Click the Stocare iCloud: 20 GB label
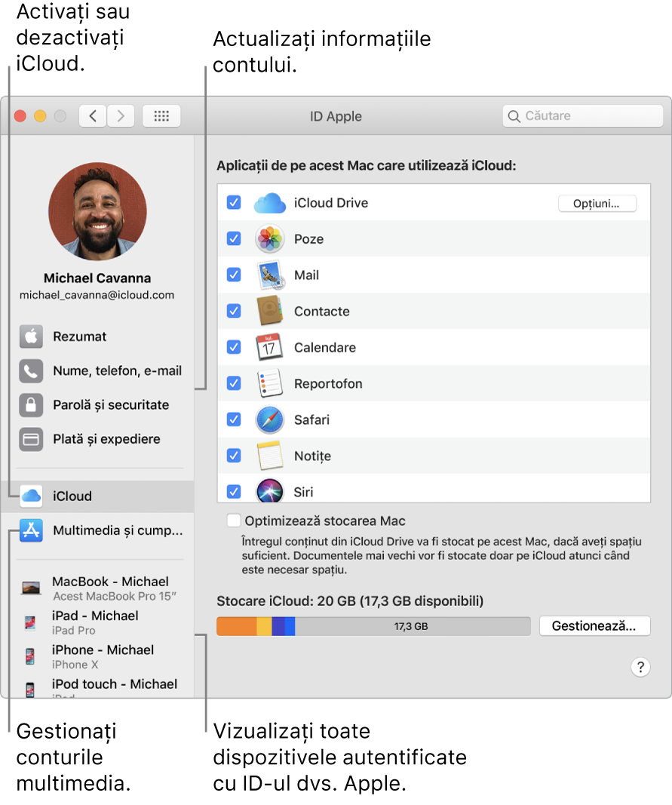 350,601
